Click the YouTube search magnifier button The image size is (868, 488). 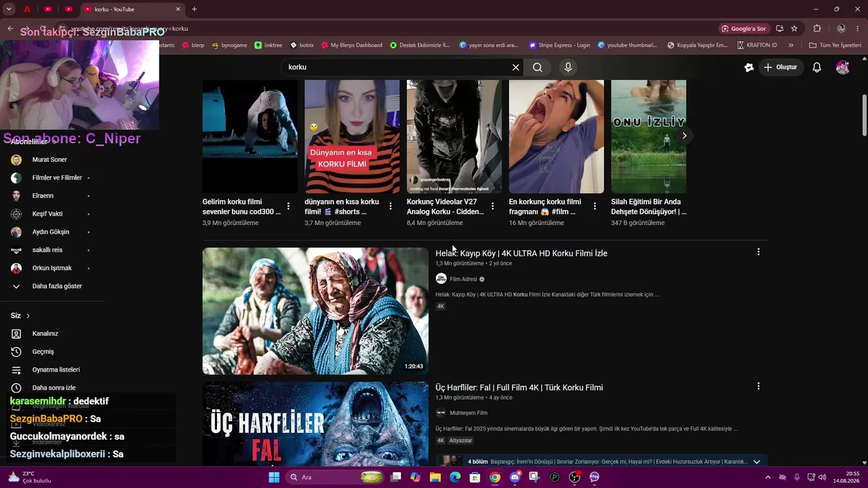pos(537,67)
